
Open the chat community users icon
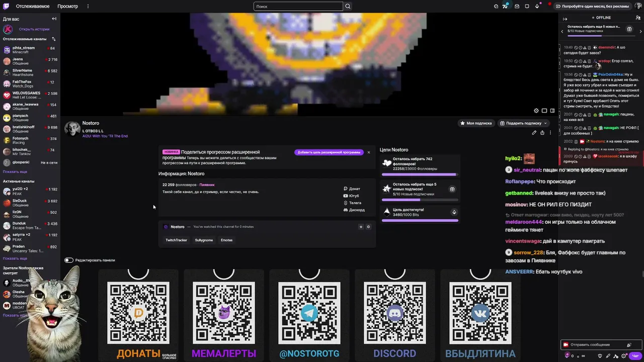(x=638, y=18)
